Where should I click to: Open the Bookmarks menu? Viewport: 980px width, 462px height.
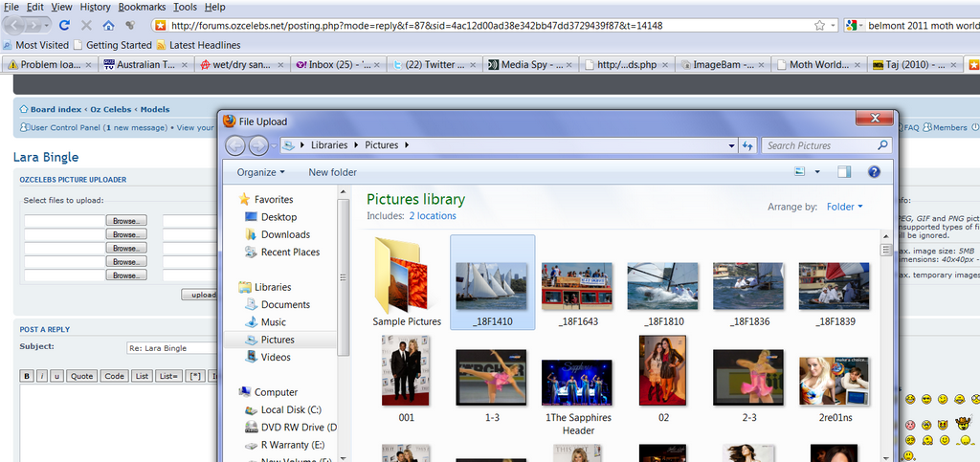[x=141, y=7]
